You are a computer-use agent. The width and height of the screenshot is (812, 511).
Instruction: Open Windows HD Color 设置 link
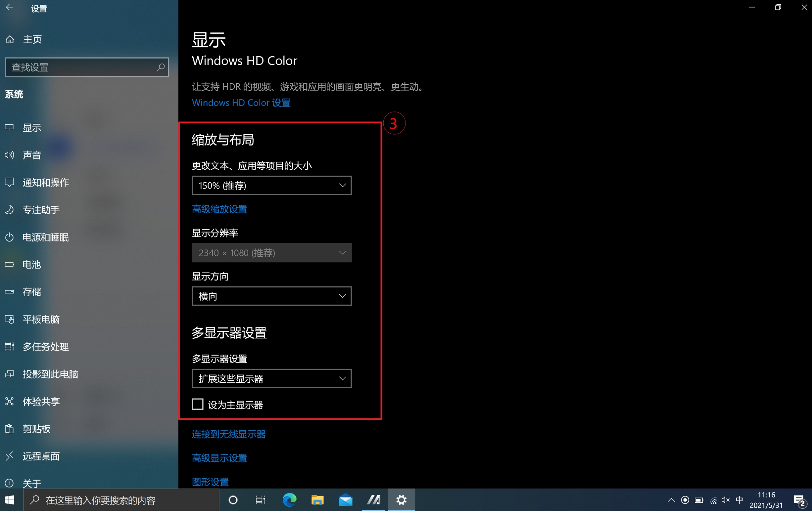pos(241,103)
